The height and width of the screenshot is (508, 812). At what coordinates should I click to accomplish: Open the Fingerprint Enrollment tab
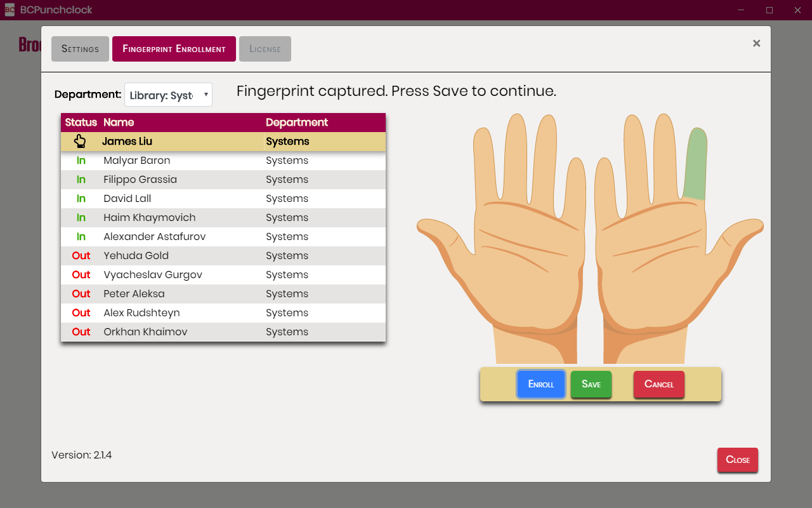[174, 49]
